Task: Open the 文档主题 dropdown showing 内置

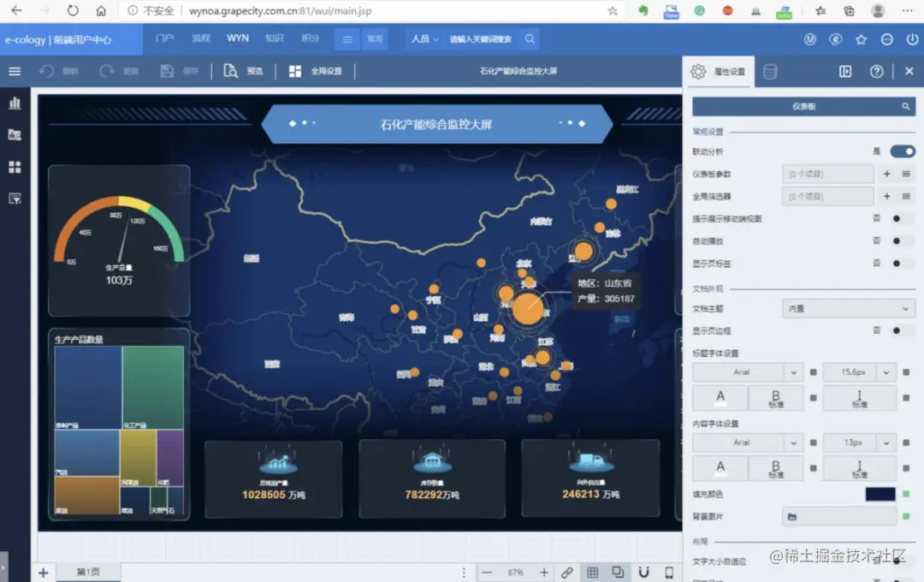Action: click(848, 308)
